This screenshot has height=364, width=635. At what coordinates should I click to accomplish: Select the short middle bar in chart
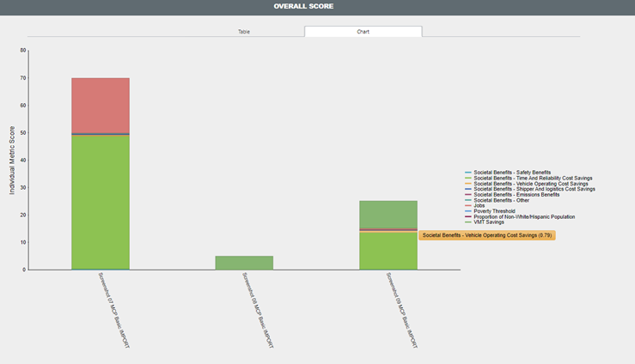(x=244, y=263)
